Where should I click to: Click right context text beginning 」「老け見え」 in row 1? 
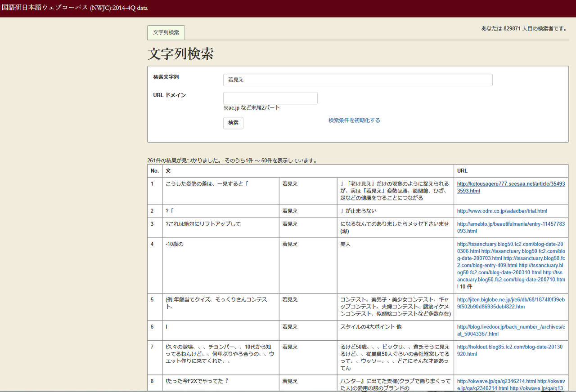pyautogui.click(x=395, y=191)
